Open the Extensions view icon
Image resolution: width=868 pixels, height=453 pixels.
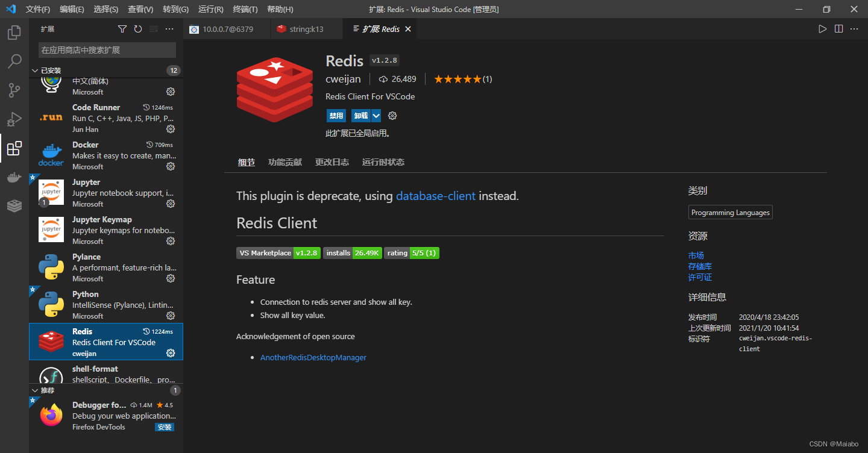(x=14, y=148)
